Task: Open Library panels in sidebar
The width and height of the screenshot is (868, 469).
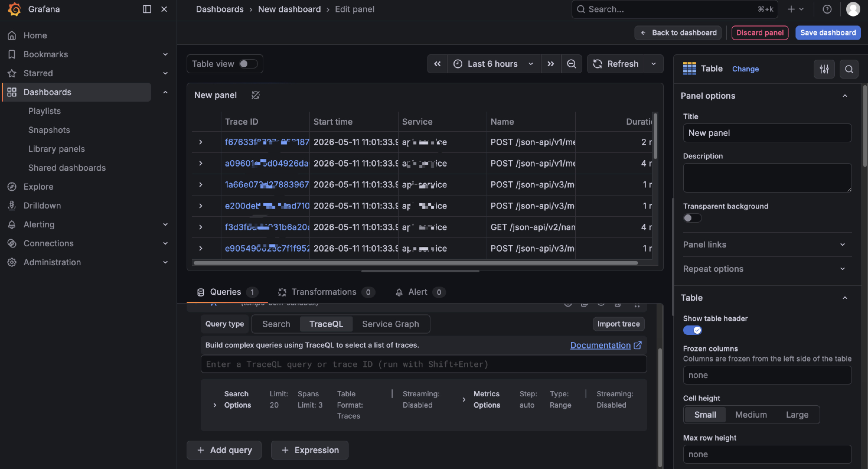Action: coord(57,149)
